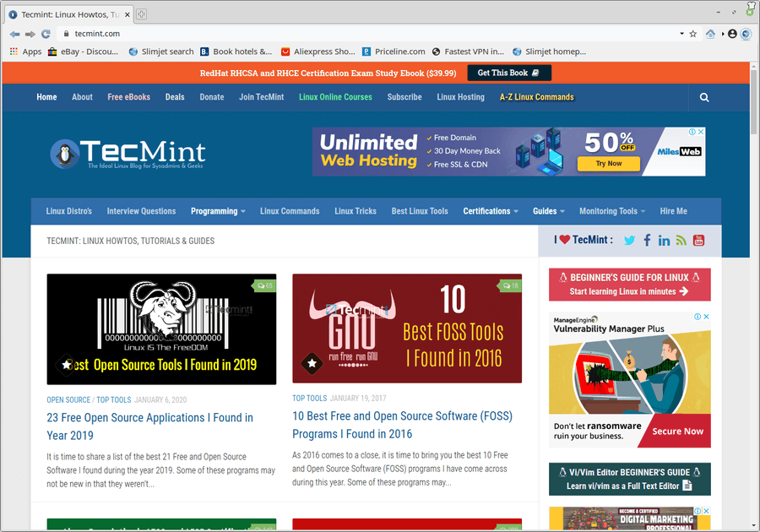Click the browser forward arrow
Image resolution: width=760 pixels, height=532 pixels.
[x=30, y=34]
